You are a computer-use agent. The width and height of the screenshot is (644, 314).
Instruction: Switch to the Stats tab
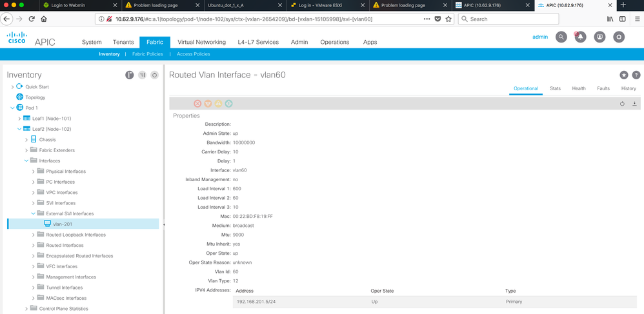(556, 88)
